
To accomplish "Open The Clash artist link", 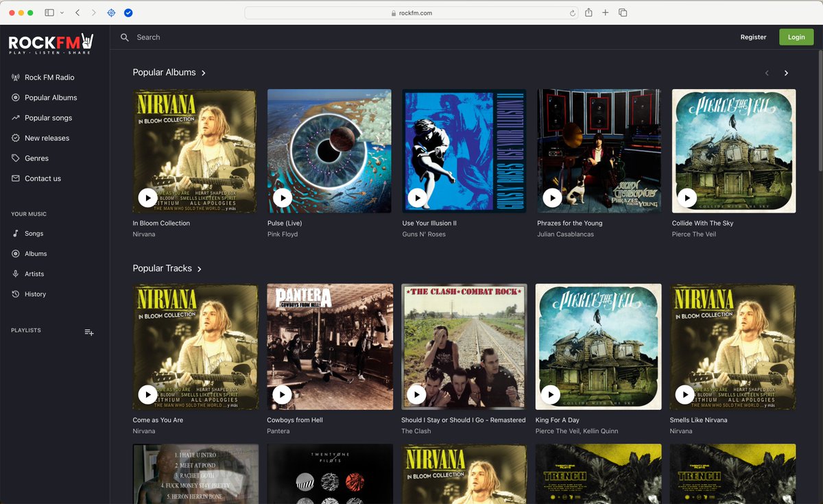I will coord(416,431).
